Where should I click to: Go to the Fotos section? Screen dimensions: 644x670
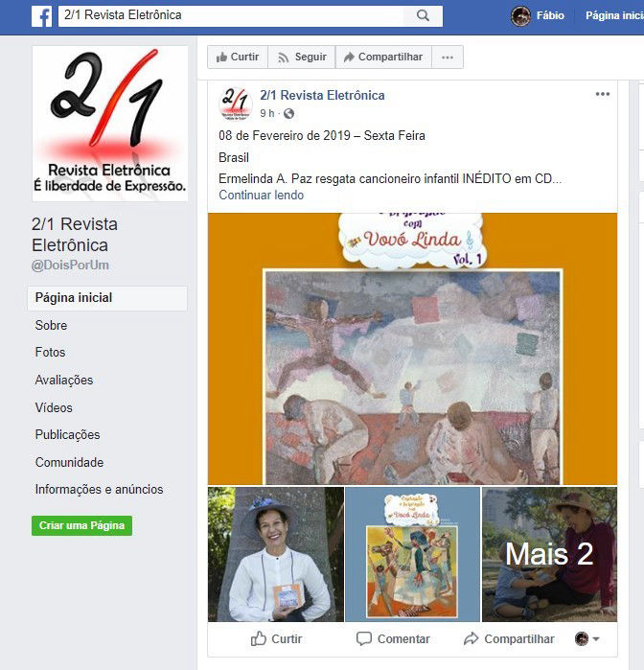tap(51, 352)
